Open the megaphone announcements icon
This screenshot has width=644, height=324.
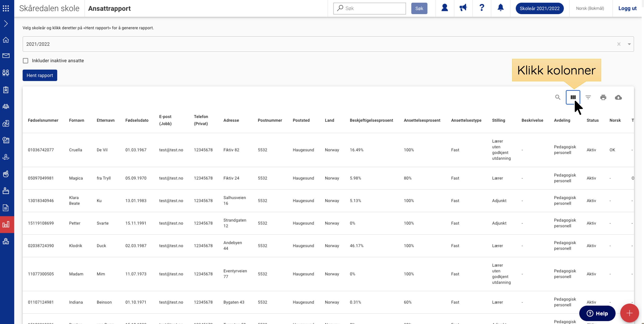coord(463,8)
